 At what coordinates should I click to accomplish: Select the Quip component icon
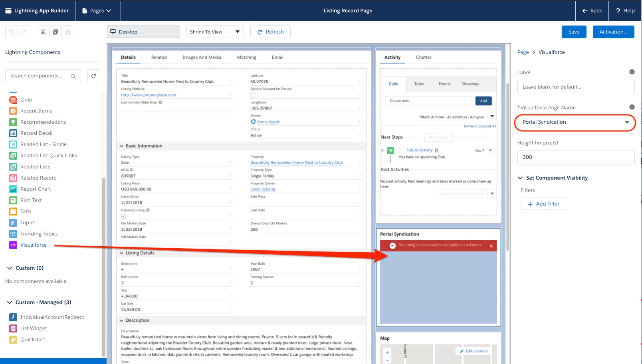point(13,100)
